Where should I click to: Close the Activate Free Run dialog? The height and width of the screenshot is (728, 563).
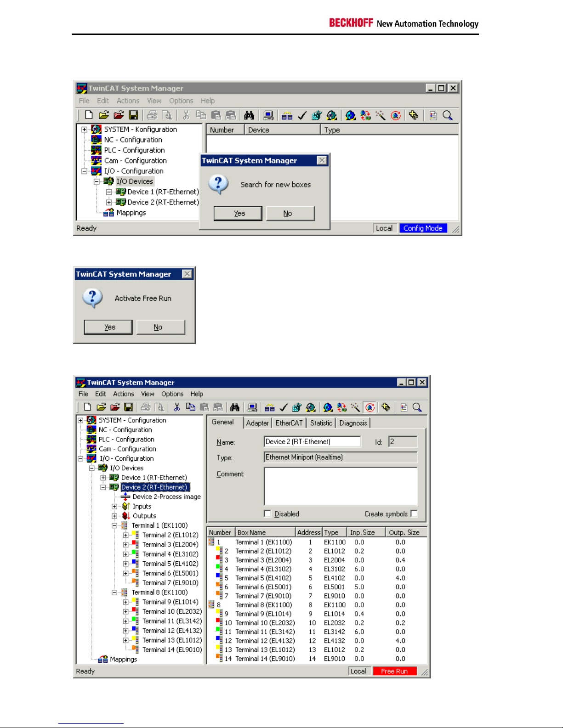tap(187, 274)
